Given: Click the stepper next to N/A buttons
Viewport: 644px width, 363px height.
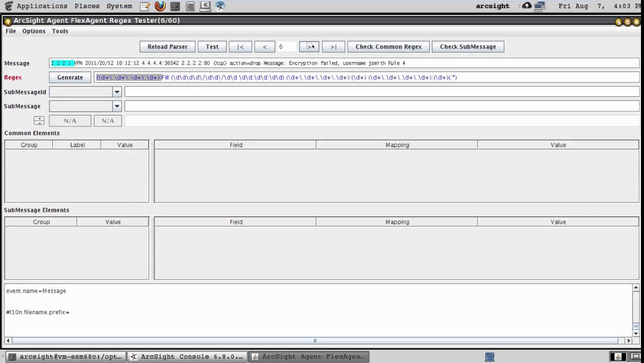Looking at the screenshot, I should (x=39, y=120).
